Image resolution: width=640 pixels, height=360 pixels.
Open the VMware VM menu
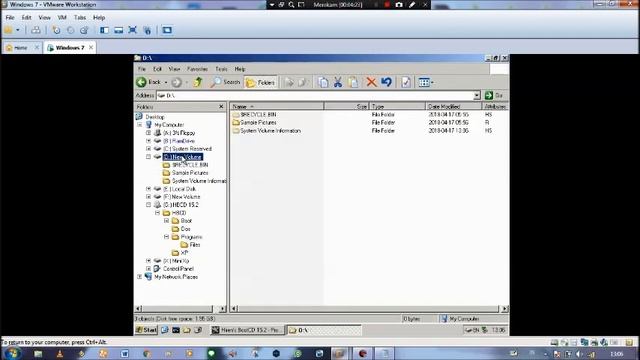62,18
